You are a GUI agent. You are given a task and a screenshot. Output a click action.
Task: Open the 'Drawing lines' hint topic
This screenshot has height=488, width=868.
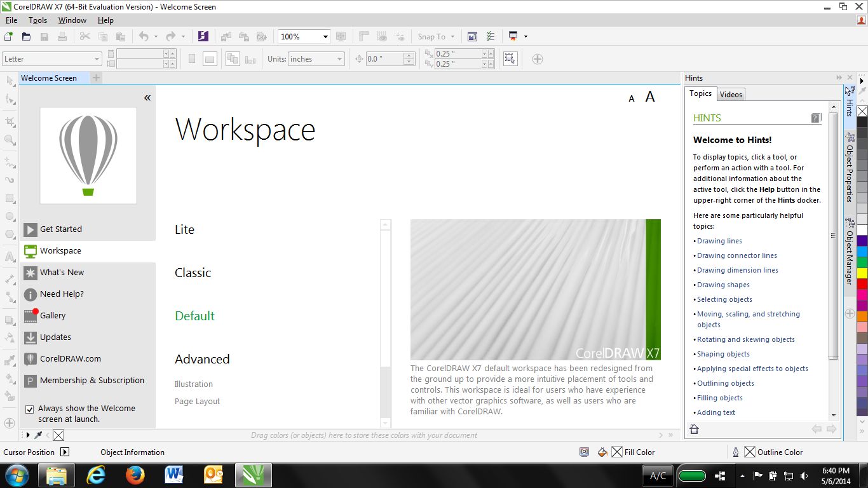719,241
